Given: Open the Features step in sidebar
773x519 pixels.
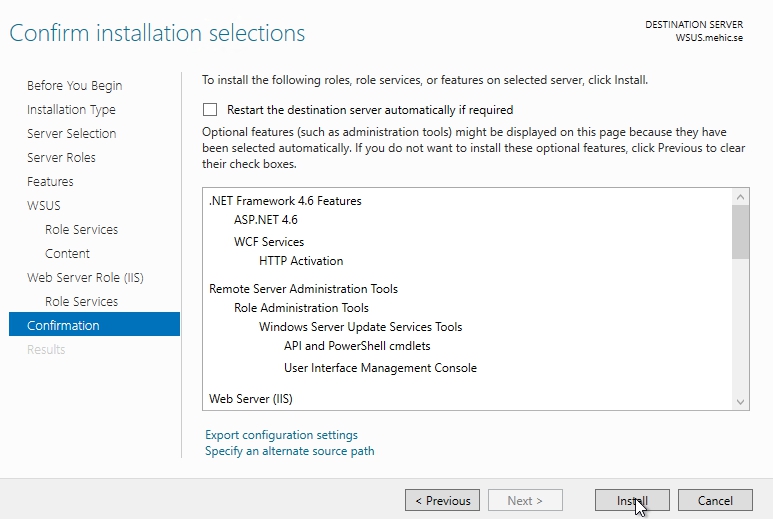Looking at the screenshot, I should pyautogui.click(x=50, y=182).
